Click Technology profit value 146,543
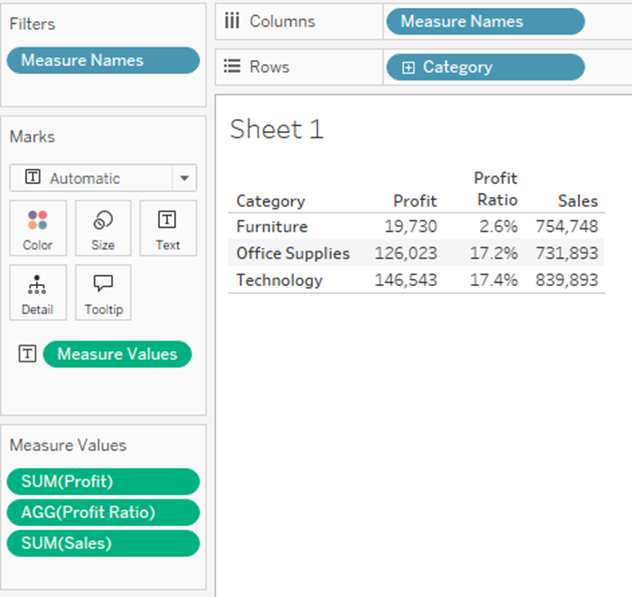 pos(406,280)
